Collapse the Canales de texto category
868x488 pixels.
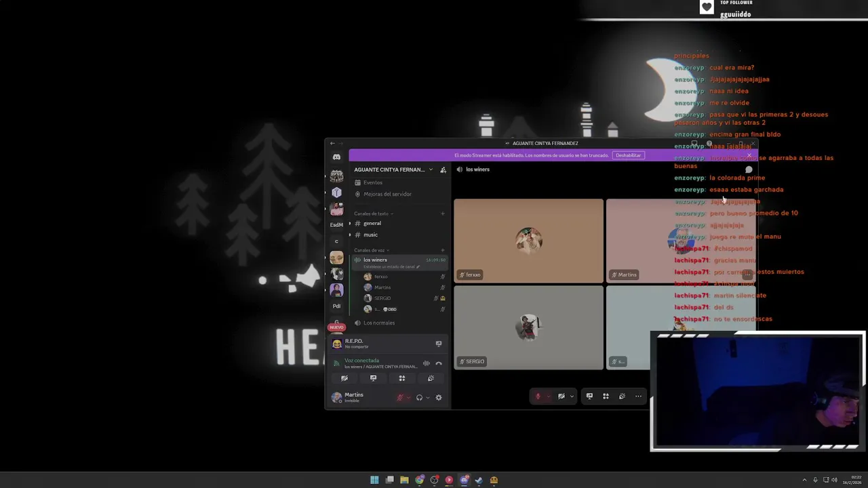point(373,213)
